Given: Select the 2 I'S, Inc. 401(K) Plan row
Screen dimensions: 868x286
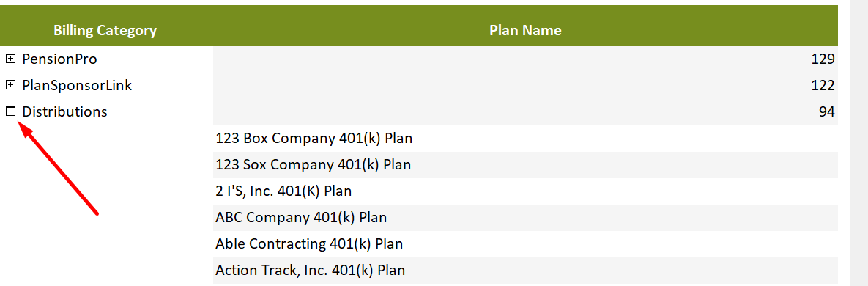Looking at the screenshot, I should pos(525,191).
